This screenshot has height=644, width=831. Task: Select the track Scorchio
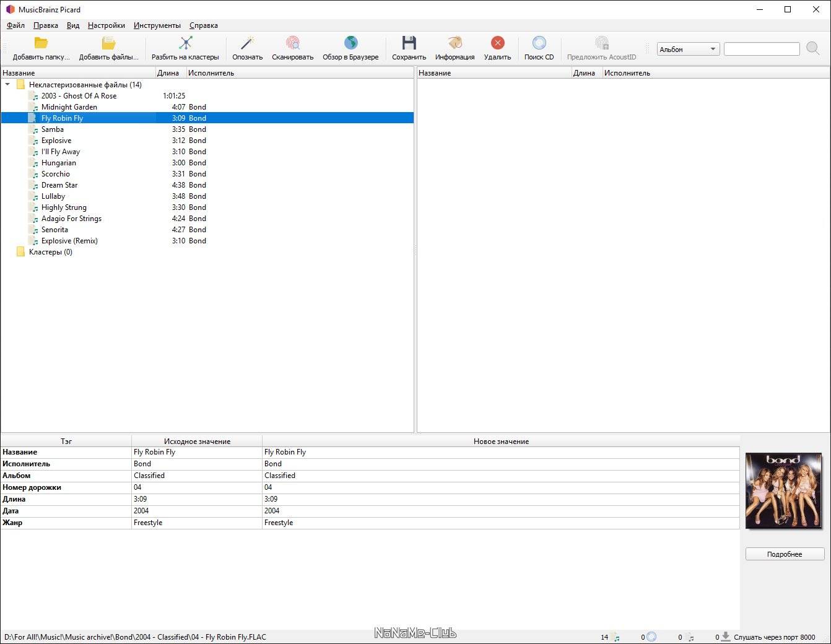(x=56, y=174)
